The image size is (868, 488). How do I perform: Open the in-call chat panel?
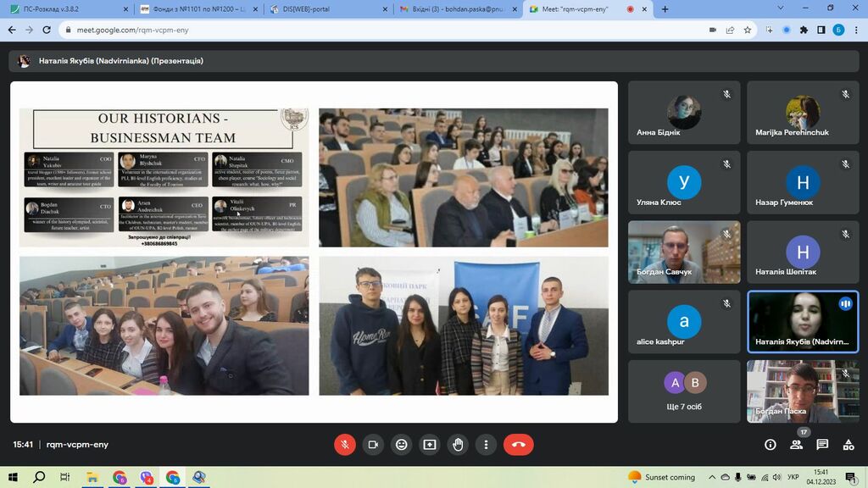tap(822, 445)
